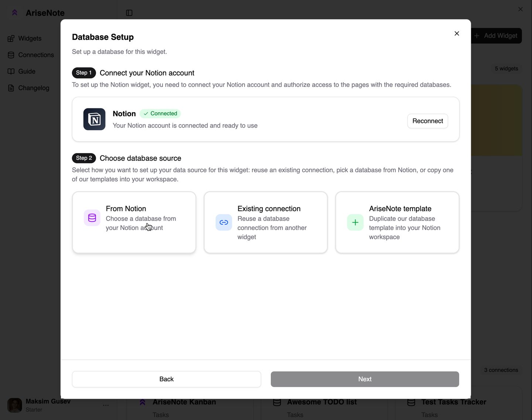Click the Add Widget button

[x=496, y=36]
